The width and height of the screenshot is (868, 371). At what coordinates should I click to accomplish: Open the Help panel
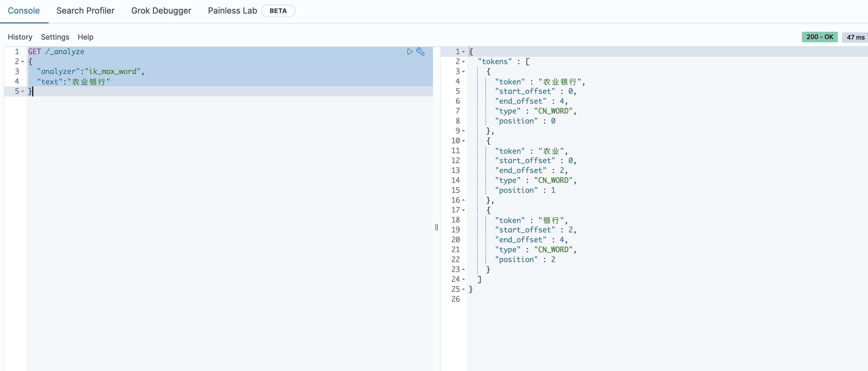pyautogui.click(x=85, y=37)
